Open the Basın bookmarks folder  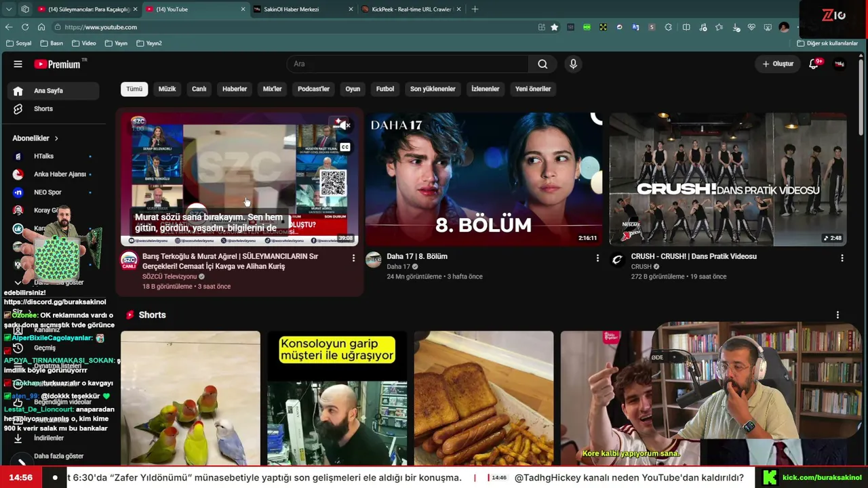[x=52, y=43]
